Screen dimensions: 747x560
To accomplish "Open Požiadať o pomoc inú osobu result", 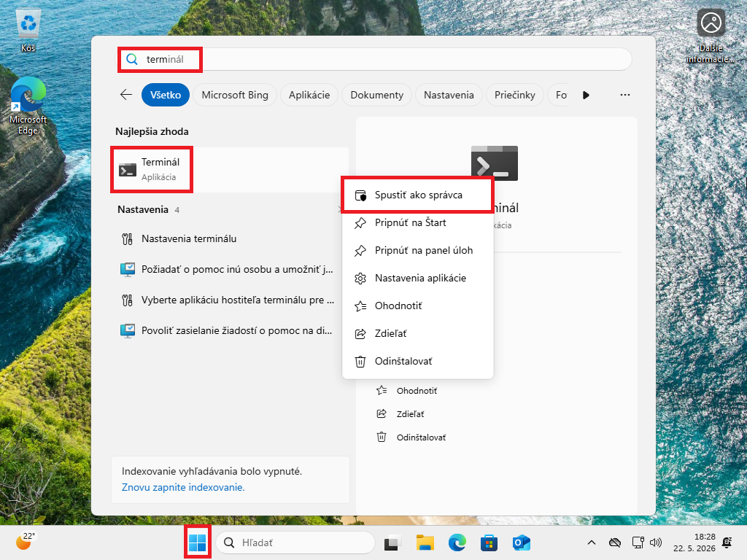I will pyautogui.click(x=230, y=269).
